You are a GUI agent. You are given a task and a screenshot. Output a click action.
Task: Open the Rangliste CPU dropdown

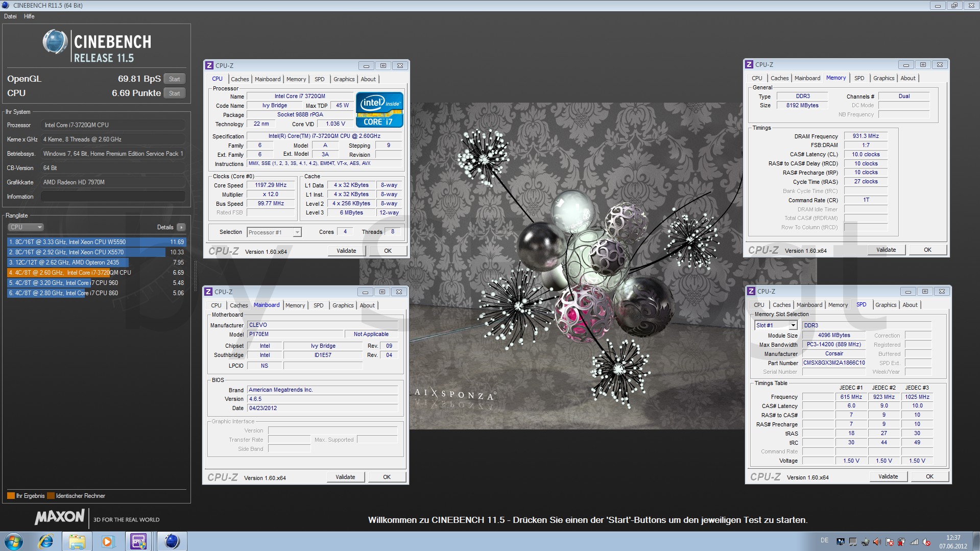click(x=26, y=227)
